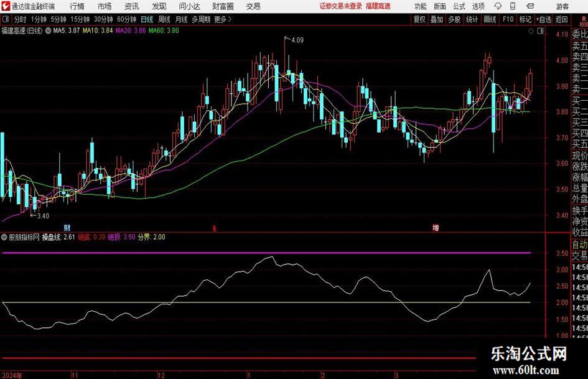Click the 标记 mark button

[x=525, y=19]
